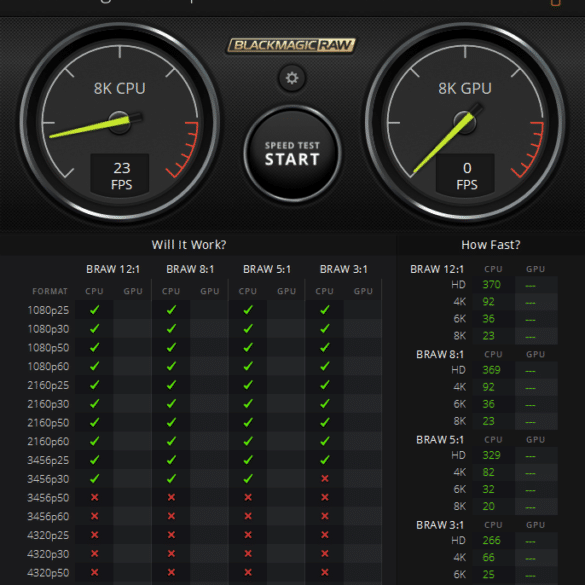Click the 2160p30 format row label
Image resolution: width=585 pixels, height=585 pixels.
(x=48, y=404)
